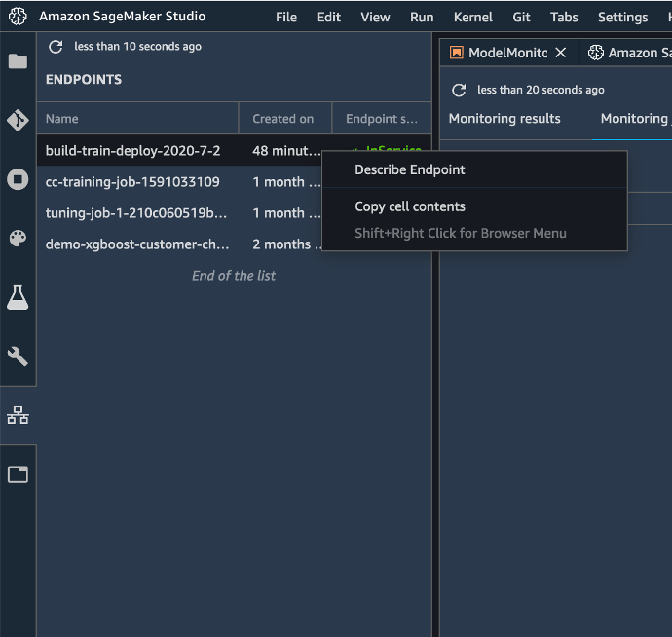Show running terminals and kernels icon
Screen dimensions: 672x637
point(18,179)
